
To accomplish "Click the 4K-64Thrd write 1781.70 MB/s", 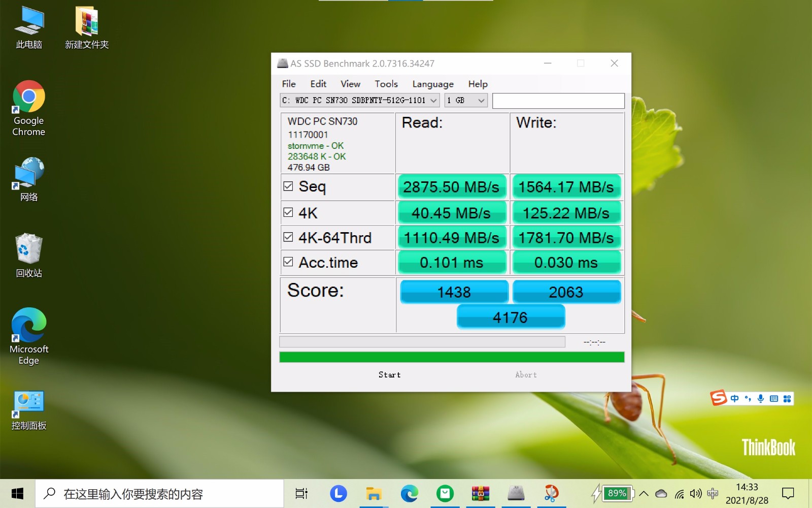I will (566, 238).
